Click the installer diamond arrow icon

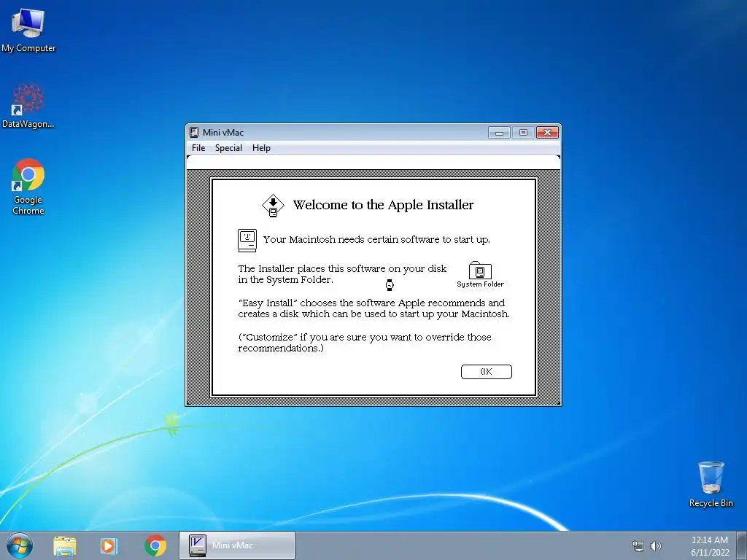click(x=273, y=206)
